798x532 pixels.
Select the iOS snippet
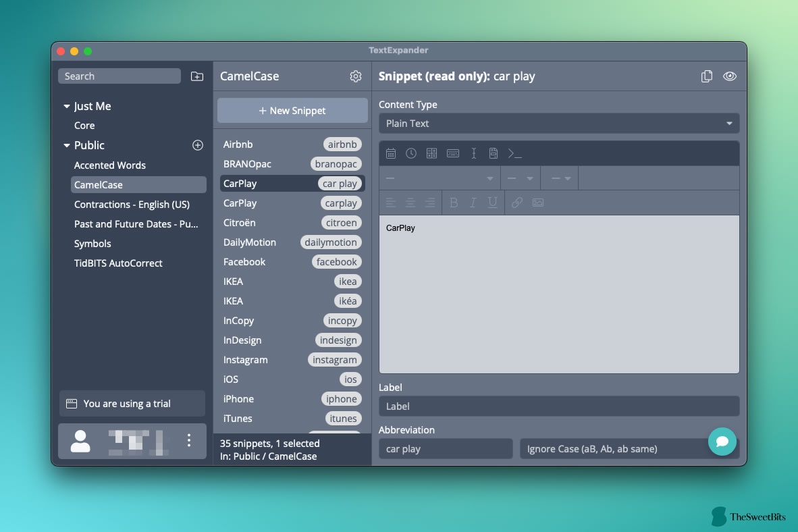point(292,379)
